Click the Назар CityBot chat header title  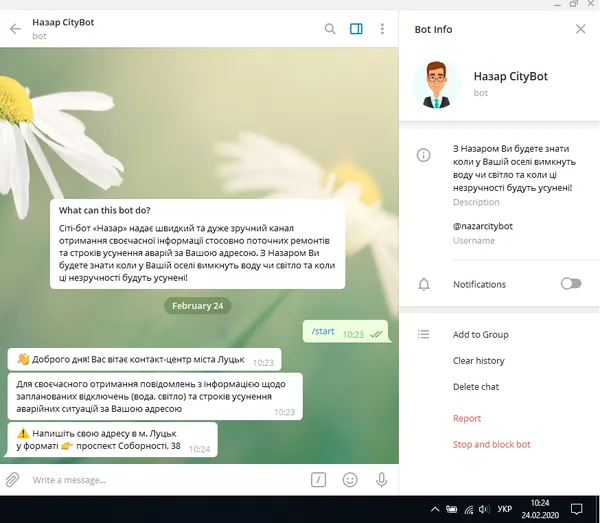tap(63, 22)
